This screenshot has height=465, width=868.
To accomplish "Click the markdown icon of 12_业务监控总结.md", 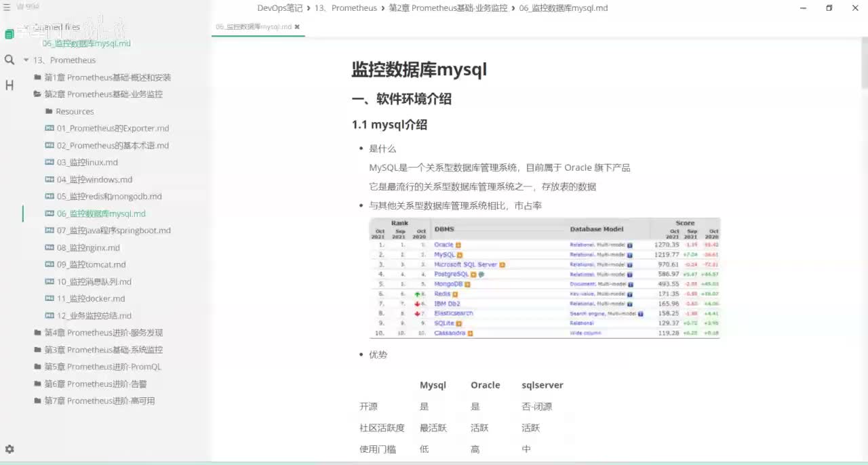I will (x=49, y=315).
